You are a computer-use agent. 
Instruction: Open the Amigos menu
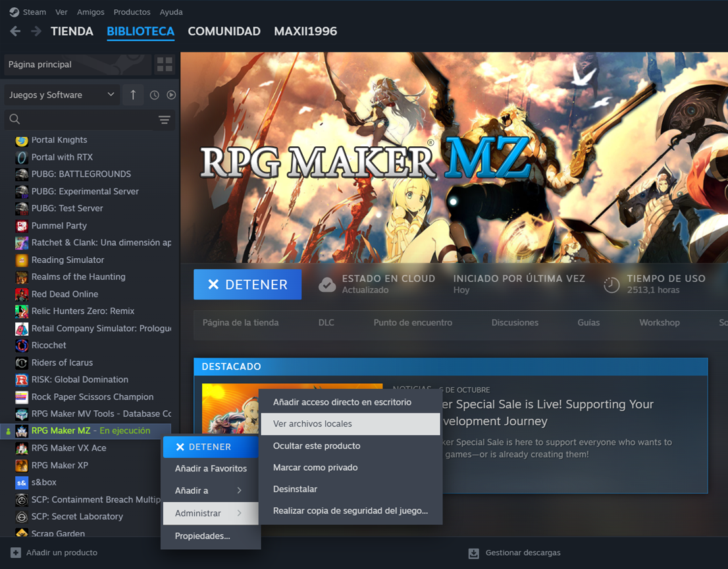coord(91,12)
